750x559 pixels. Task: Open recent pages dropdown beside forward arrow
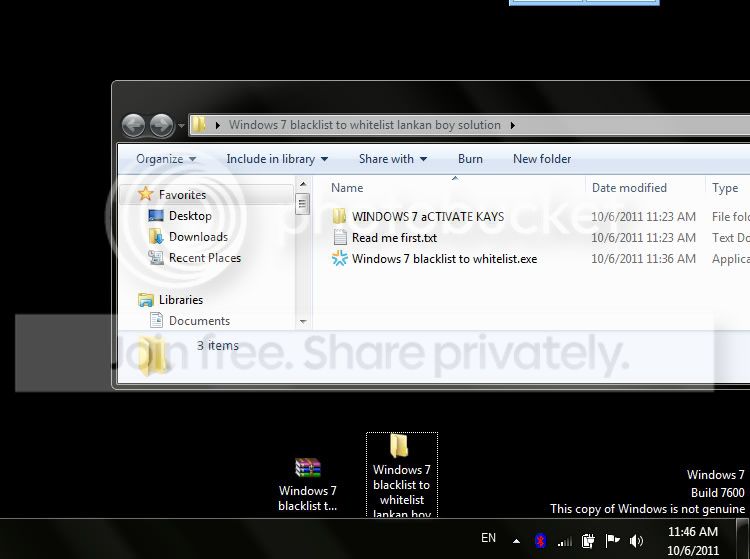coord(181,126)
